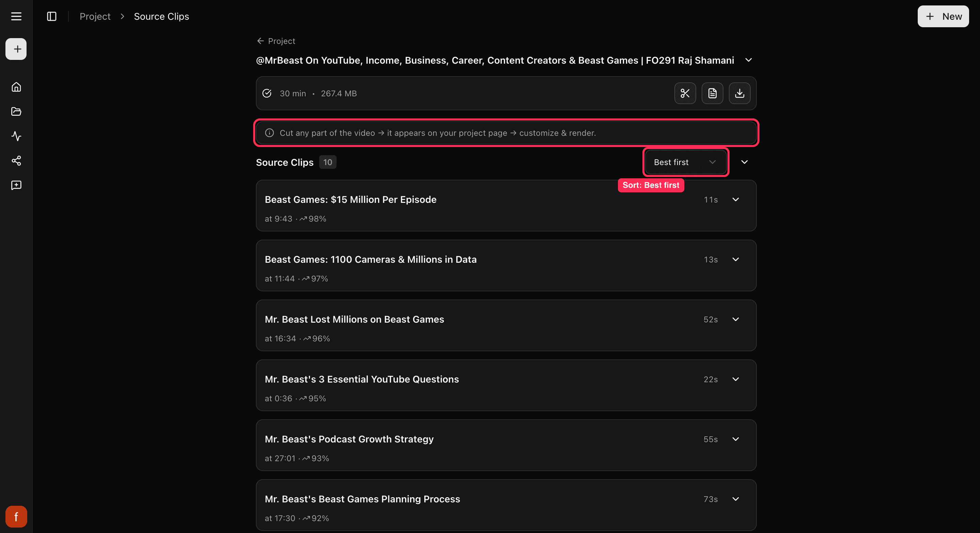Expand Beast Games $15 Million clip
Screen dimensions: 980x533
click(x=736, y=199)
